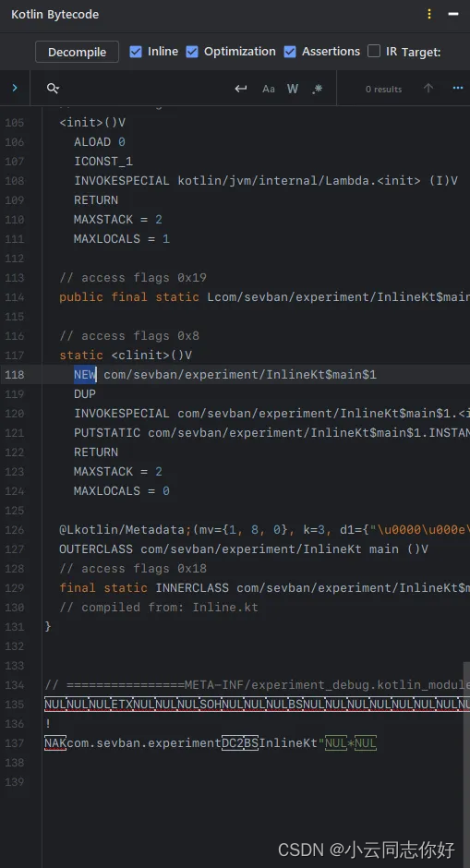Open more search options ellipsis
This screenshot has width=470, height=868.
tap(458, 89)
